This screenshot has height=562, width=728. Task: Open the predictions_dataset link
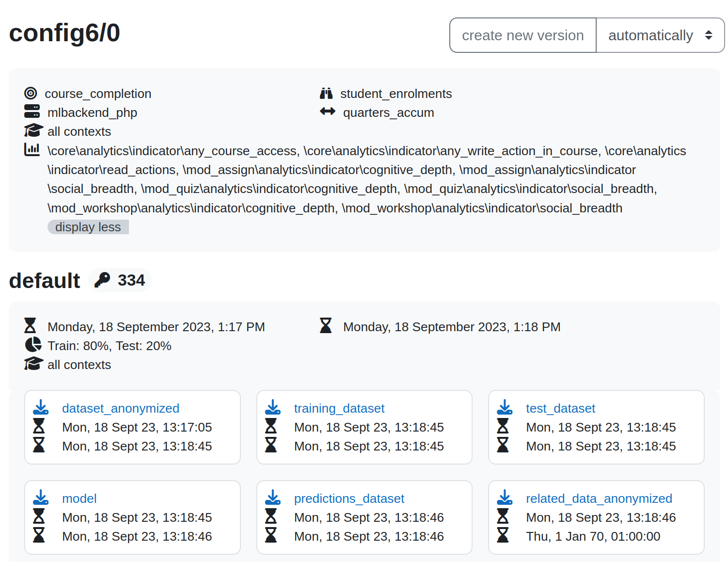tap(349, 498)
